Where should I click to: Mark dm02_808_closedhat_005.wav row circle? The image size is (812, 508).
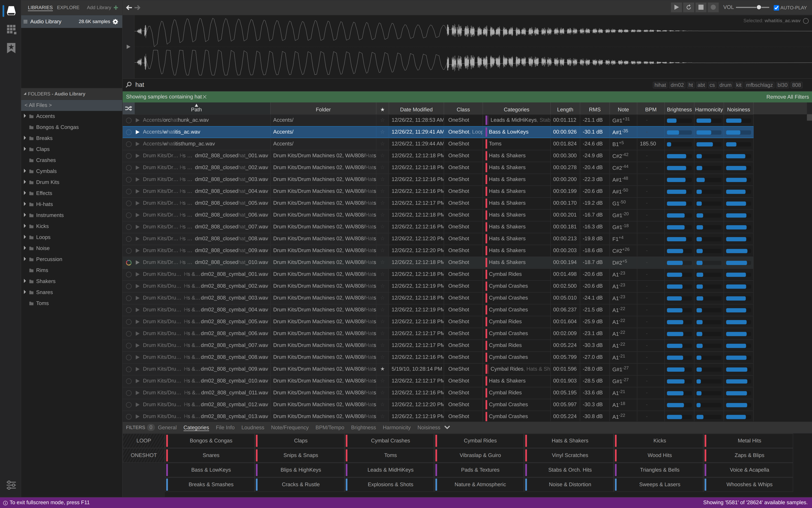point(129,203)
